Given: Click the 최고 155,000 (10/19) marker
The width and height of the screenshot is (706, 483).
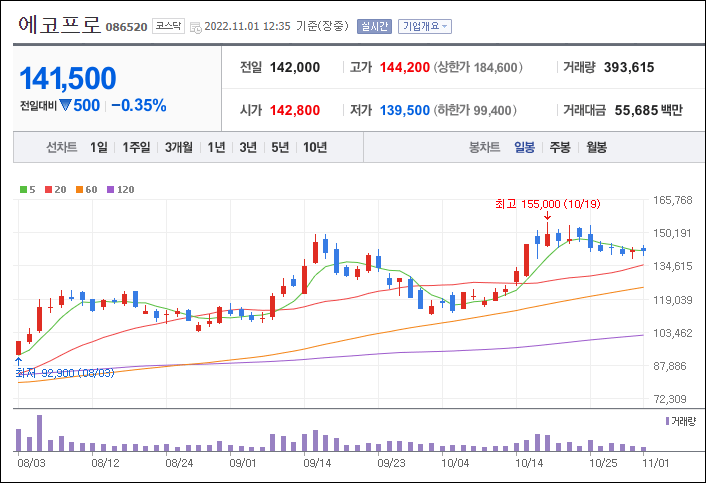Looking at the screenshot, I should coord(548,204).
